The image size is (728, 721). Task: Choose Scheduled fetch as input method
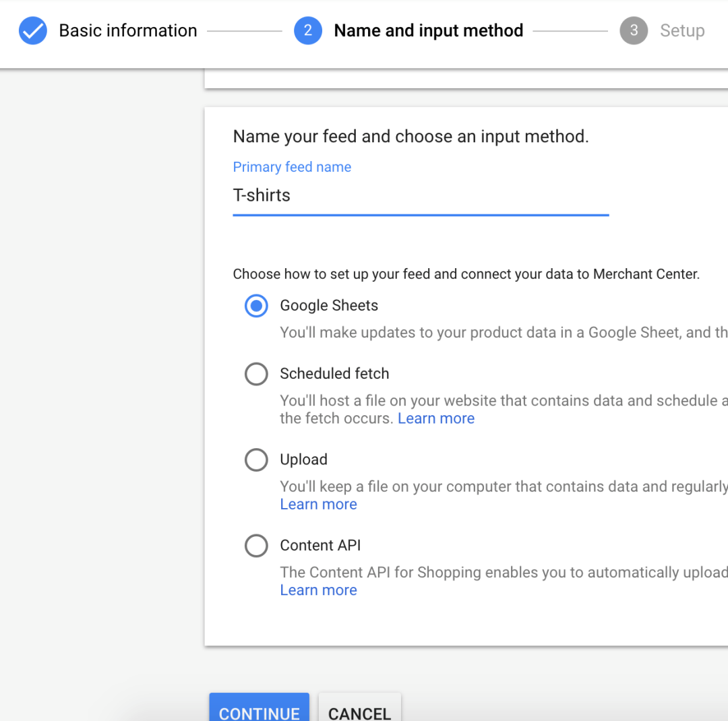(x=256, y=374)
